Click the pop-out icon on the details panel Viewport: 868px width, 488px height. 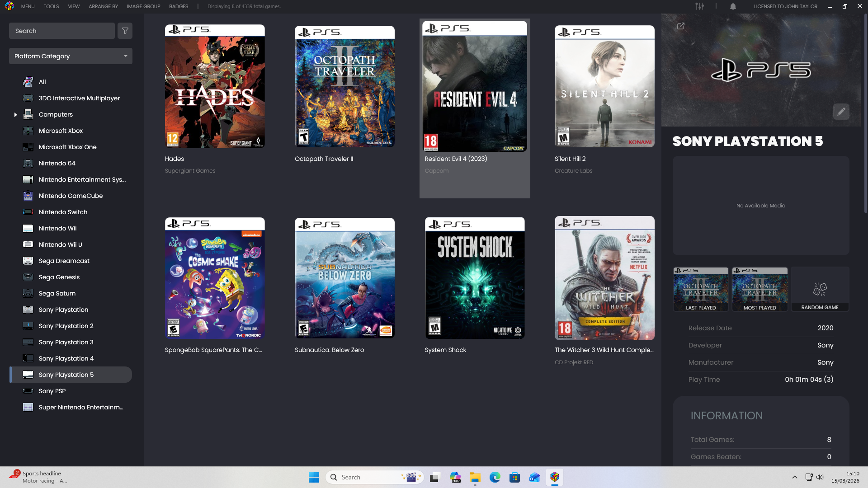click(x=680, y=26)
